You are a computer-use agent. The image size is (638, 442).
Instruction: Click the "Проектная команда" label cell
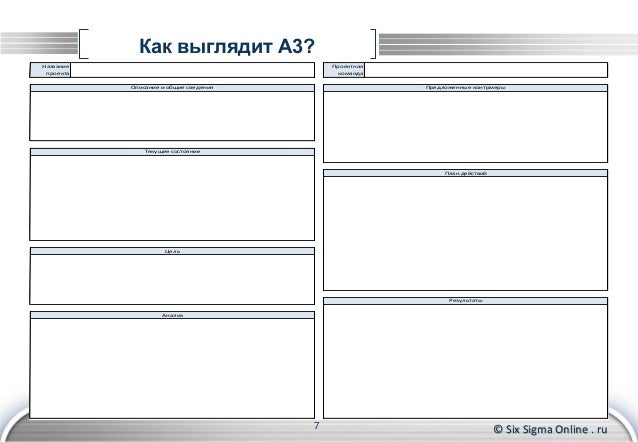[x=344, y=70]
